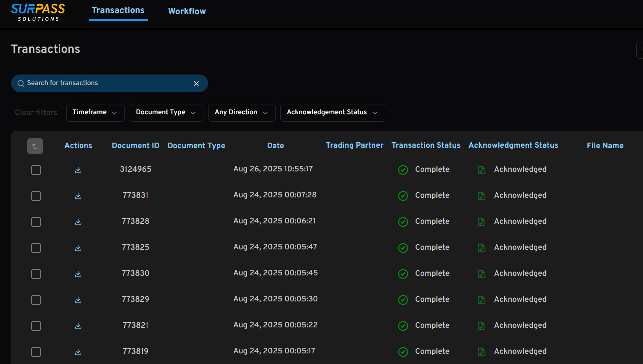Screen dimensions: 643x364
Task: Click the export icon in the table header
Action: pyautogui.click(x=35, y=146)
